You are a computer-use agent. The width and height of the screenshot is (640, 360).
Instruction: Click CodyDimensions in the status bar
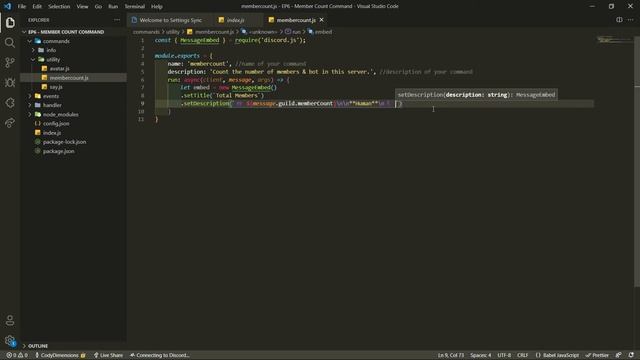(x=60, y=355)
